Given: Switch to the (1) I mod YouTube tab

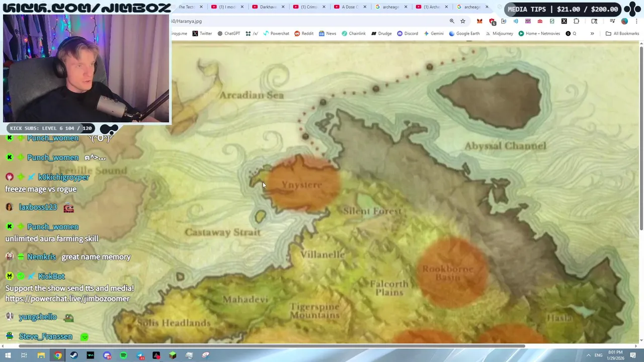Looking at the screenshot, I should [x=227, y=7].
